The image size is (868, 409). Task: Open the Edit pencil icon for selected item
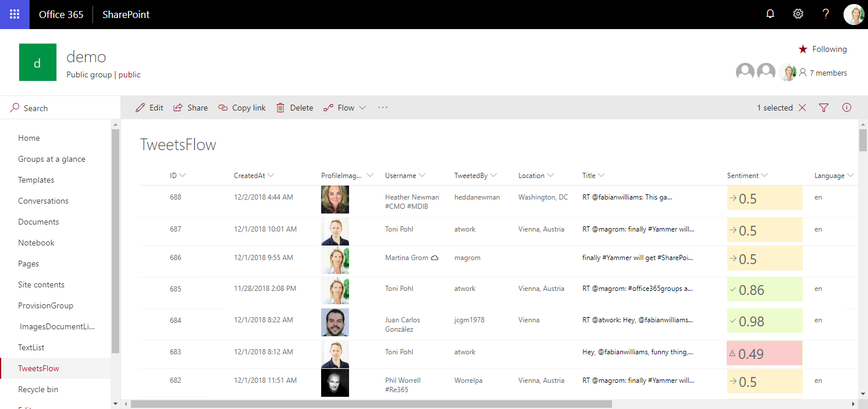point(140,107)
